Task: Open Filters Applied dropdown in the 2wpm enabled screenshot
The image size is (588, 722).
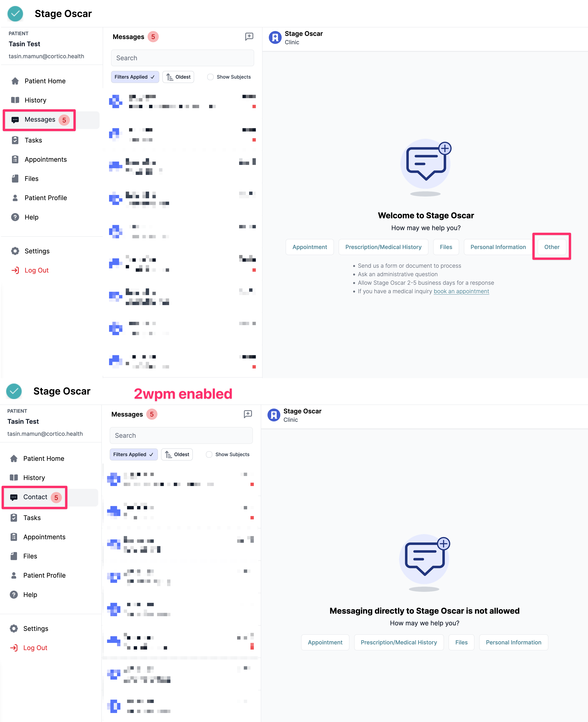Action: (x=133, y=454)
